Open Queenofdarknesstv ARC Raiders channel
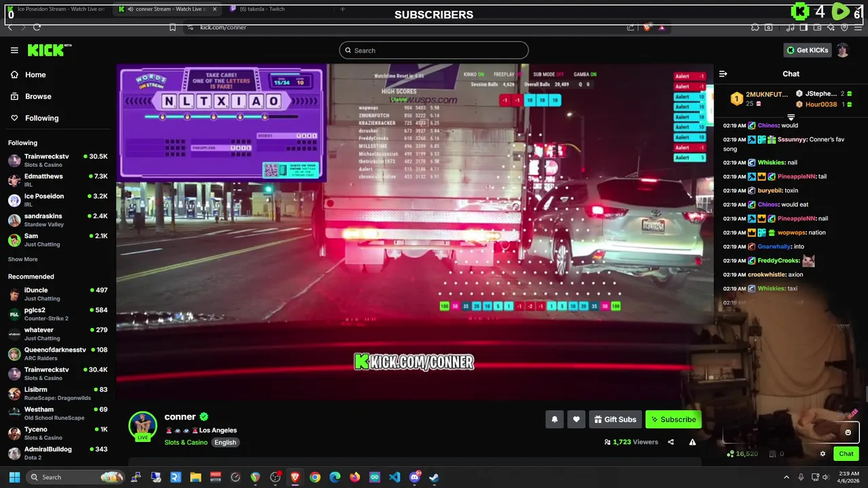This screenshot has width=868, height=488. tap(58, 354)
